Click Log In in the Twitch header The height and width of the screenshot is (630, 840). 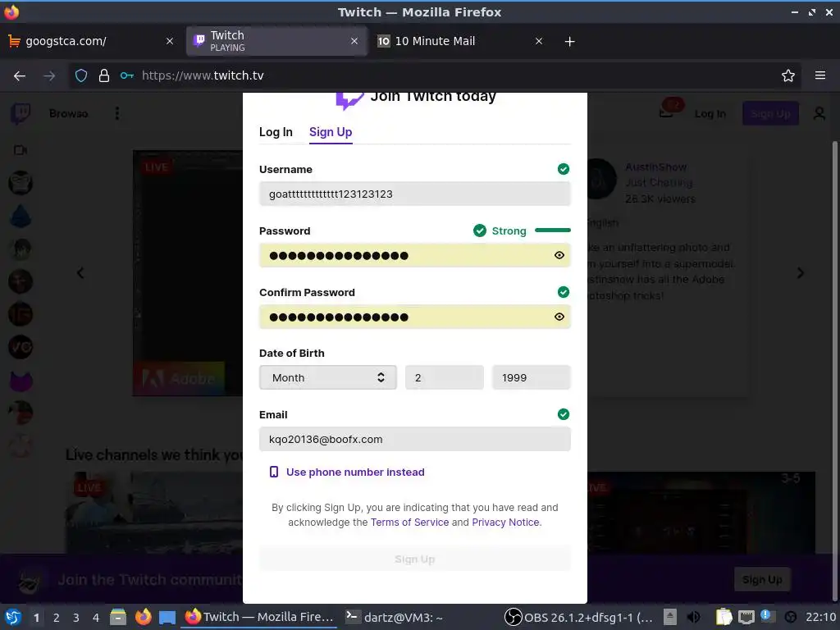click(x=710, y=113)
